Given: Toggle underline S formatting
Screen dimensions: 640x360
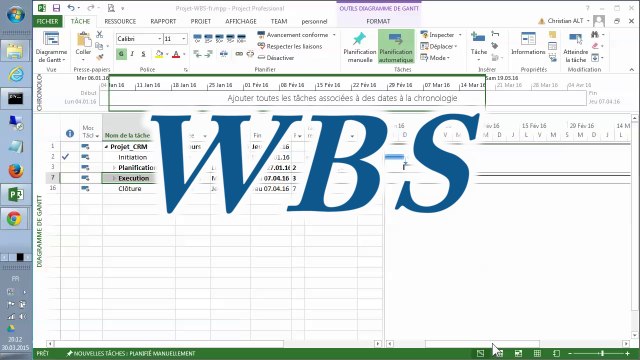Looking at the screenshot, I should (x=143, y=54).
